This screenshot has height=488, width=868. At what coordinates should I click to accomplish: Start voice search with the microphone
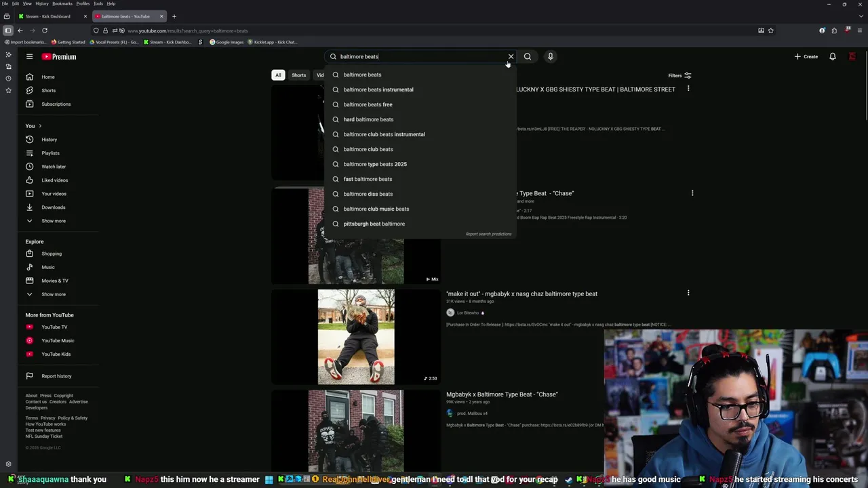[550, 56]
